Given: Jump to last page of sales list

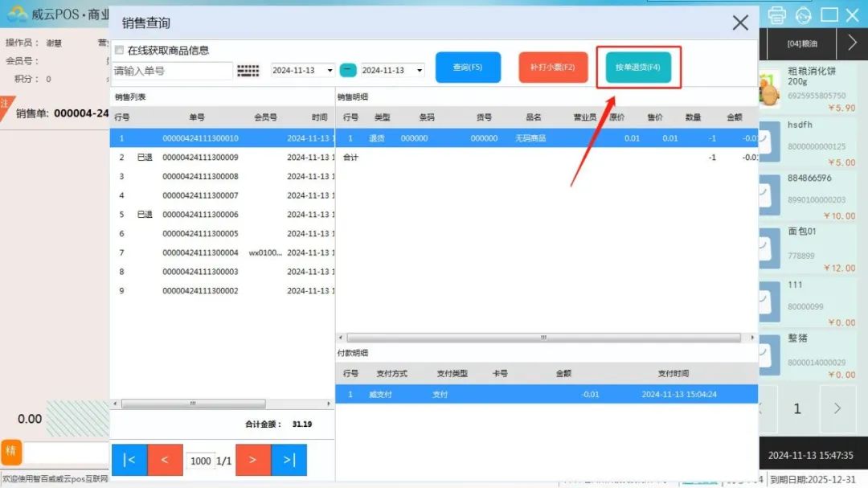Looking at the screenshot, I should coord(289,460).
